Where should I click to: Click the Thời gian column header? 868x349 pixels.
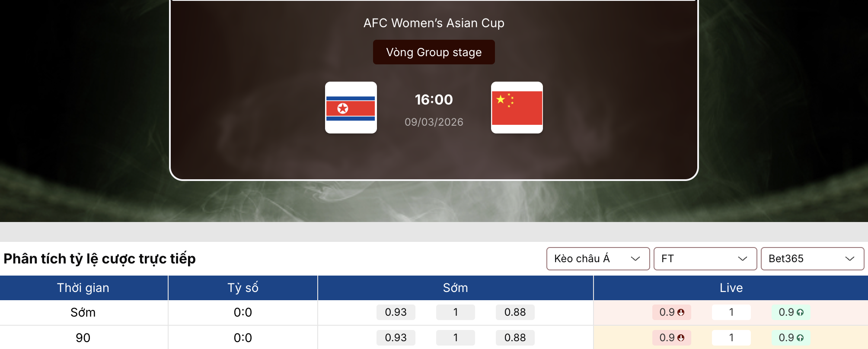pos(83,288)
